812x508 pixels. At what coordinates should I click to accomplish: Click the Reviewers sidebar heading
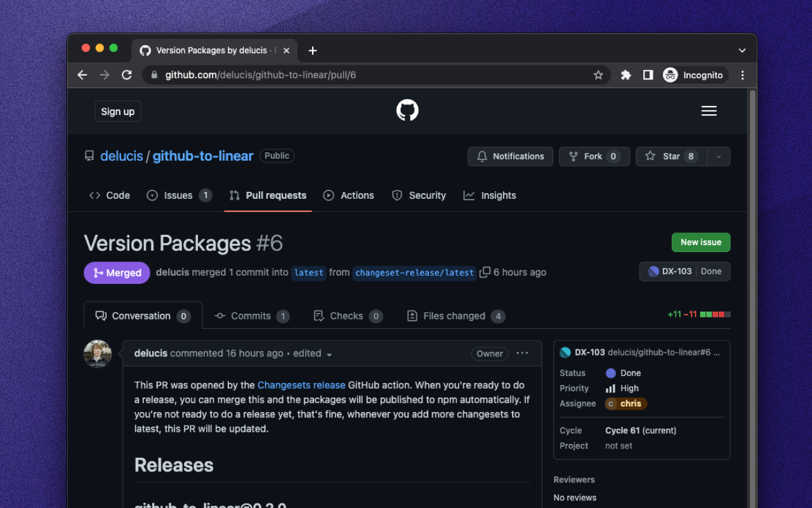tap(574, 479)
